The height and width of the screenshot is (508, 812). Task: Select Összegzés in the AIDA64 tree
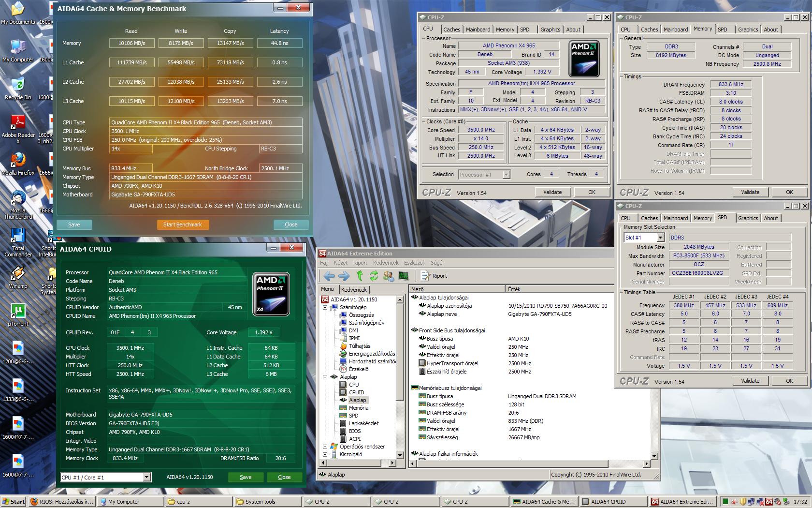pos(361,315)
